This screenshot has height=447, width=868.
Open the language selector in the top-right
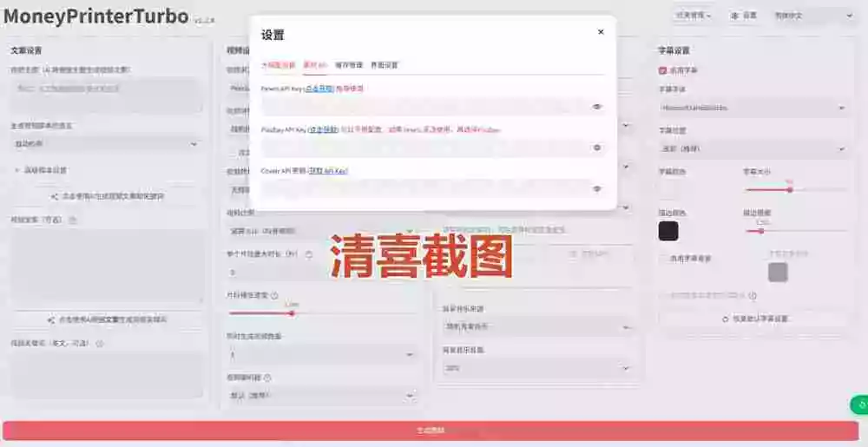(x=813, y=16)
